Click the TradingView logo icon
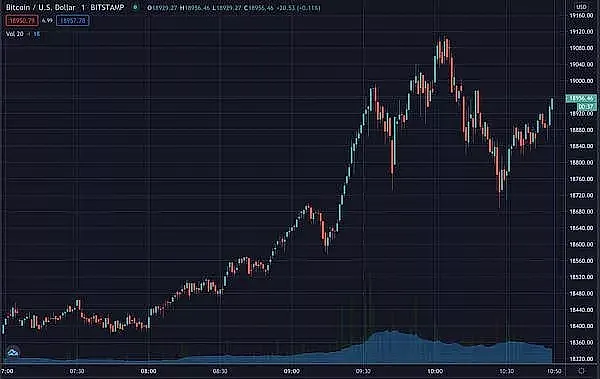 pos(13,352)
